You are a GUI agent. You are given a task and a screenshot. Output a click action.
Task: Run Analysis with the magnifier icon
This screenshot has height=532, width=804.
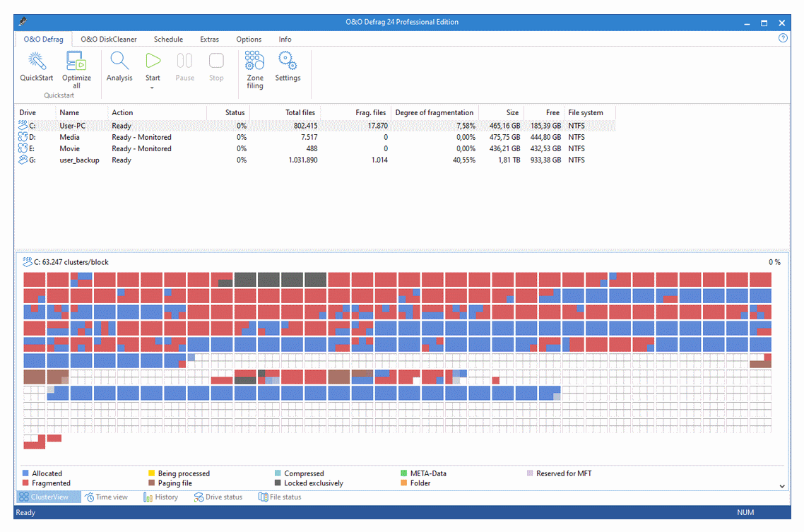(x=119, y=61)
